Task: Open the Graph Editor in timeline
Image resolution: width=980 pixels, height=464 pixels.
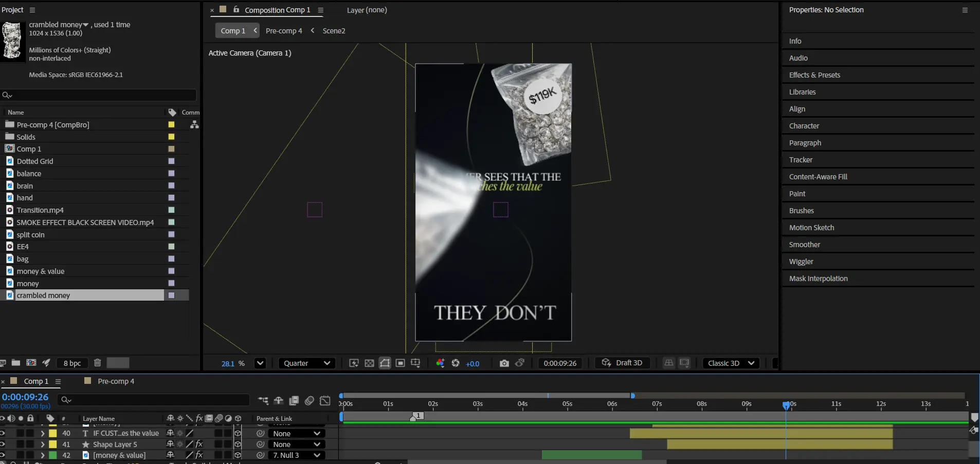Action: click(325, 400)
